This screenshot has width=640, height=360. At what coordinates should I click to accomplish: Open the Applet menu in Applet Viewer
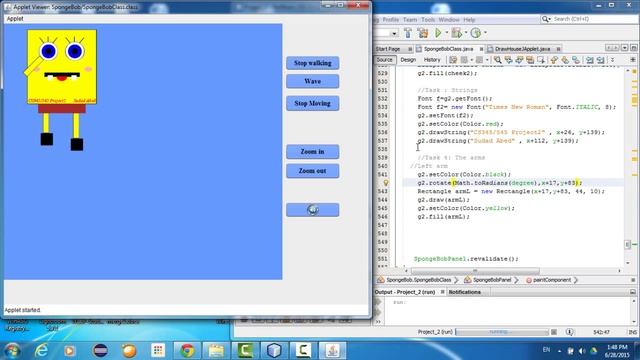point(15,19)
